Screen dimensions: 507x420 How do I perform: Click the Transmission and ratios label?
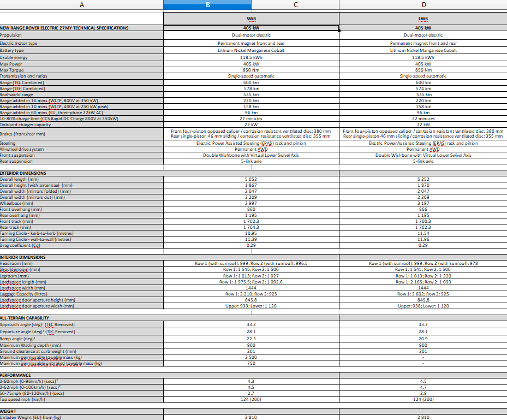[81, 76]
